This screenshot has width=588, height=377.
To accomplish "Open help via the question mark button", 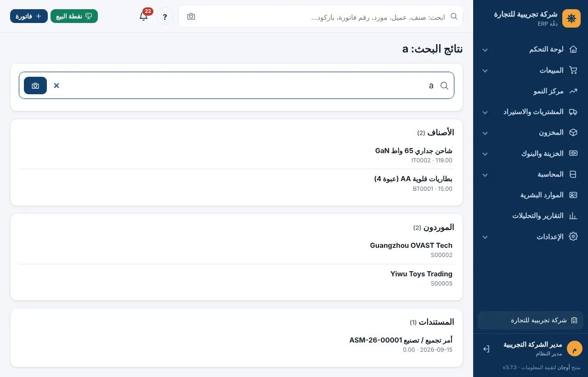I will [165, 17].
